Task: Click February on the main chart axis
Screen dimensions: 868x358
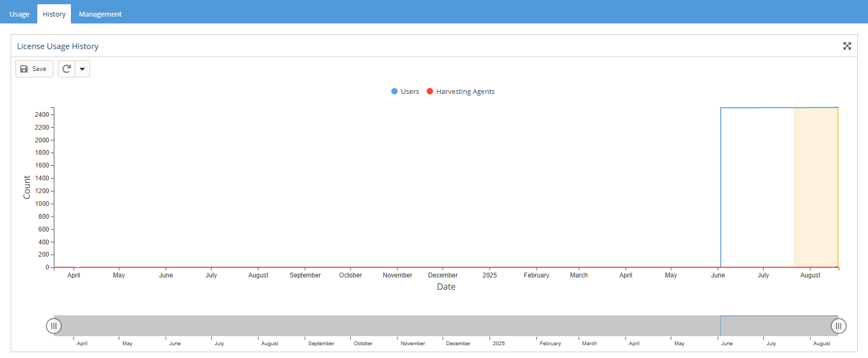Action: (537, 275)
